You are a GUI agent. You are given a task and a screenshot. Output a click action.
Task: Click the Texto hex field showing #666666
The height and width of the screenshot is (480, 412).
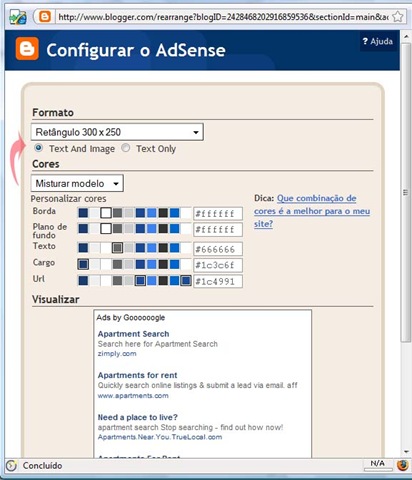(218, 249)
